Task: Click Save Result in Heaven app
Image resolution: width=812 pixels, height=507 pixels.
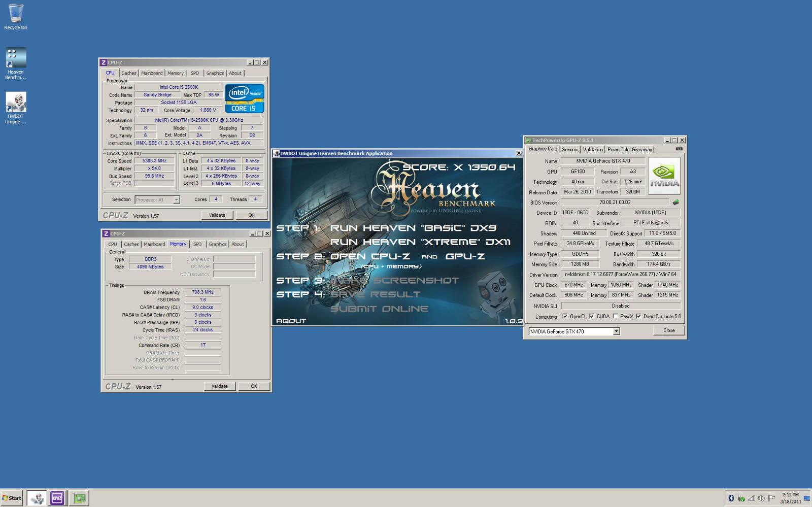Action: [x=375, y=294]
